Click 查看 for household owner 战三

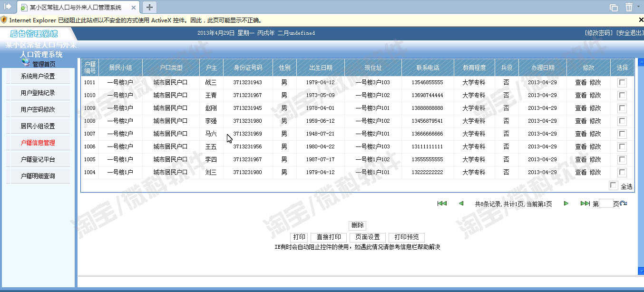tap(581, 82)
